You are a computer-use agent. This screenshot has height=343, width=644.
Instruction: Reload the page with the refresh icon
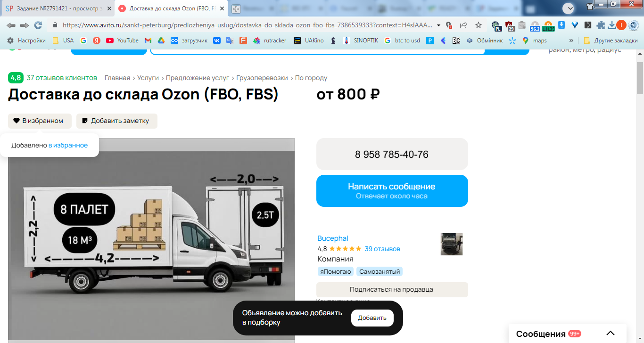pyautogui.click(x=38, y=25)
